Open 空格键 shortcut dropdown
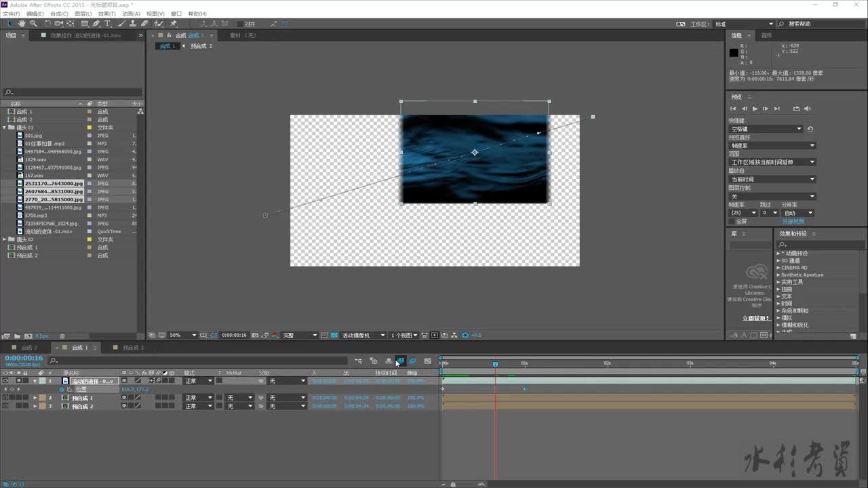This screenshot has width=868, height=488. coord(766,129)
